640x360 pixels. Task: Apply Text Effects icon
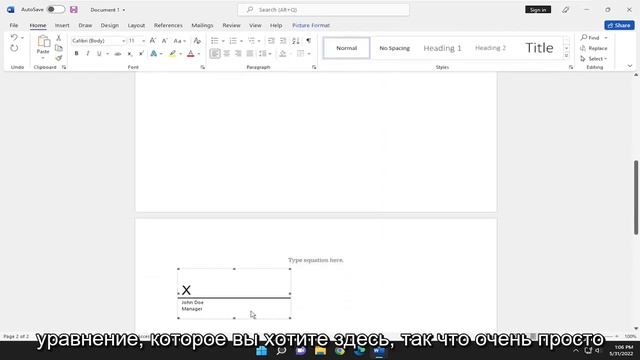[154, 53]
